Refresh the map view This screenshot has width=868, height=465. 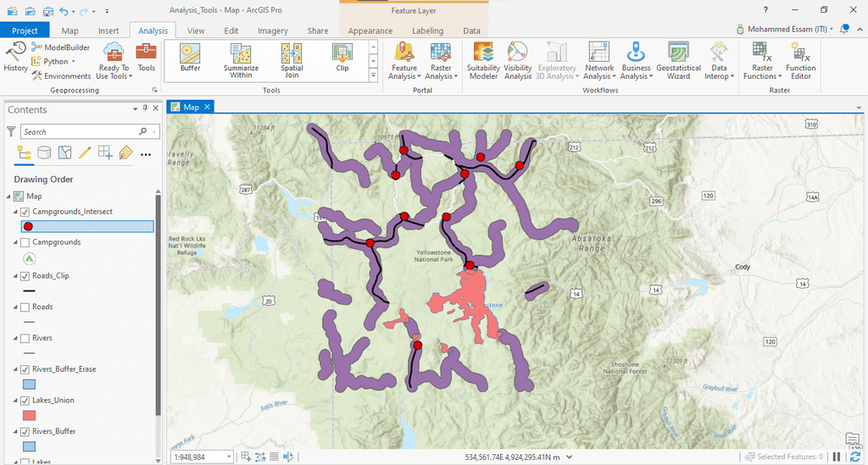(855, 457)
